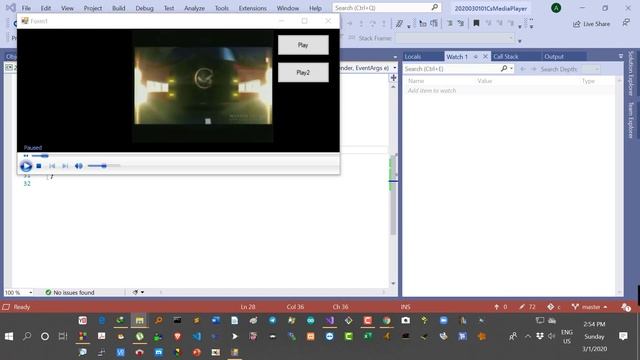Click the increase indent toolbar icon

pyautogui.click(x=461, y=24)
